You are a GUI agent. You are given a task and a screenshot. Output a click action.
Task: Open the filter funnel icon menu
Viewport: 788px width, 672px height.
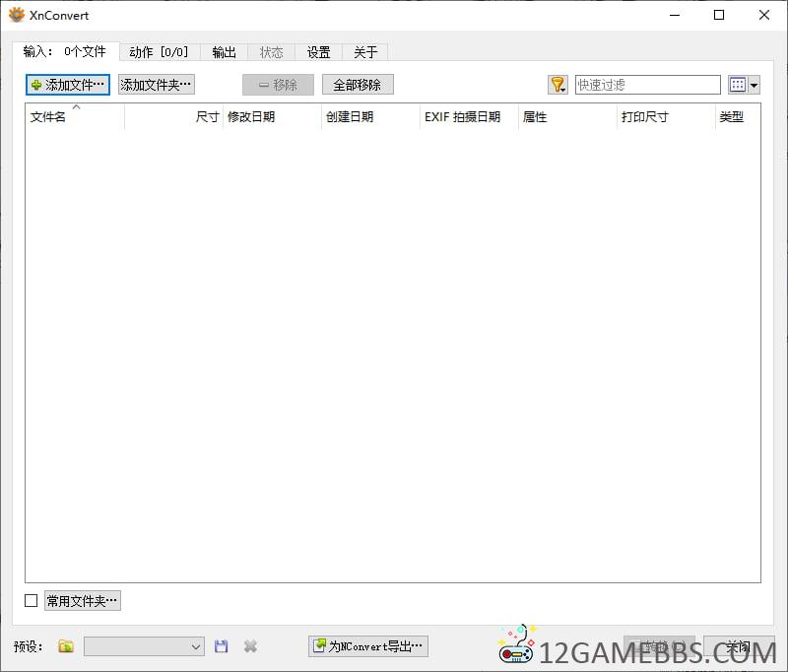pyautogui.click(x=558, y=85)
